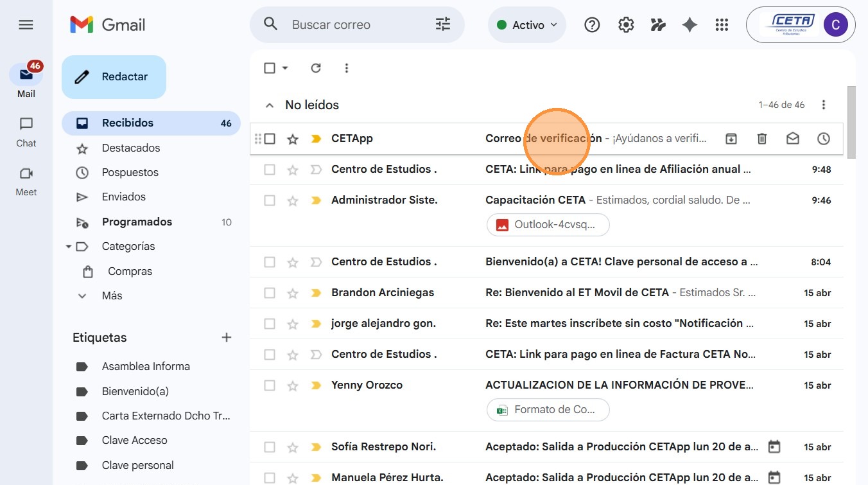Open the Recibidos inbox folder

(151, 123)
